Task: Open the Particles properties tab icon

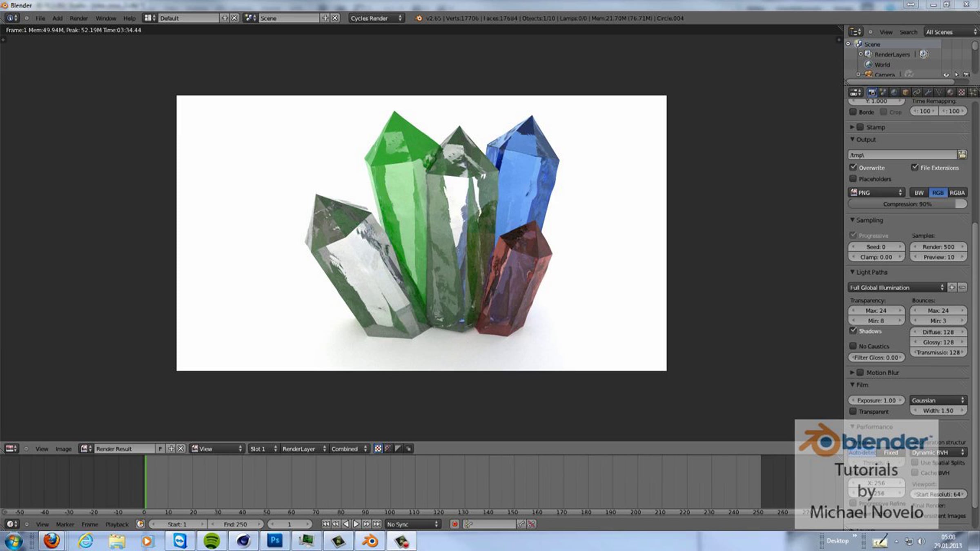Action: point(972,92)
